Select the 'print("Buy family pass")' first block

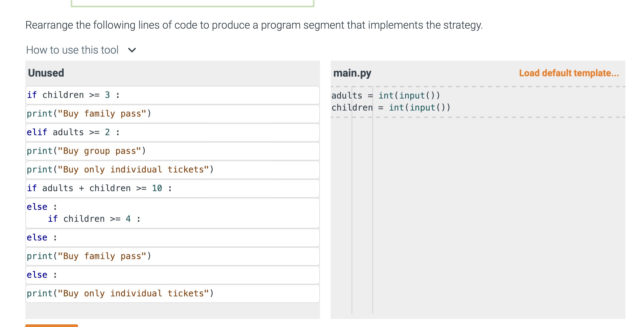172,114
